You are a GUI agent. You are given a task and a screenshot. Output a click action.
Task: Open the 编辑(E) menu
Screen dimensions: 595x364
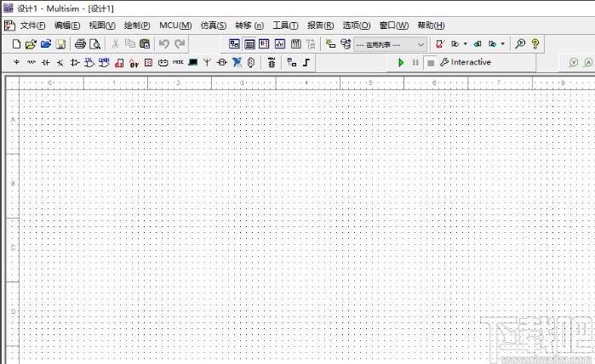point(67,26)
